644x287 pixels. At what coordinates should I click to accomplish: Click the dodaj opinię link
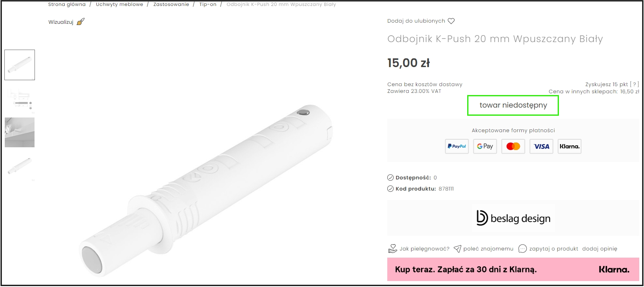600,249
